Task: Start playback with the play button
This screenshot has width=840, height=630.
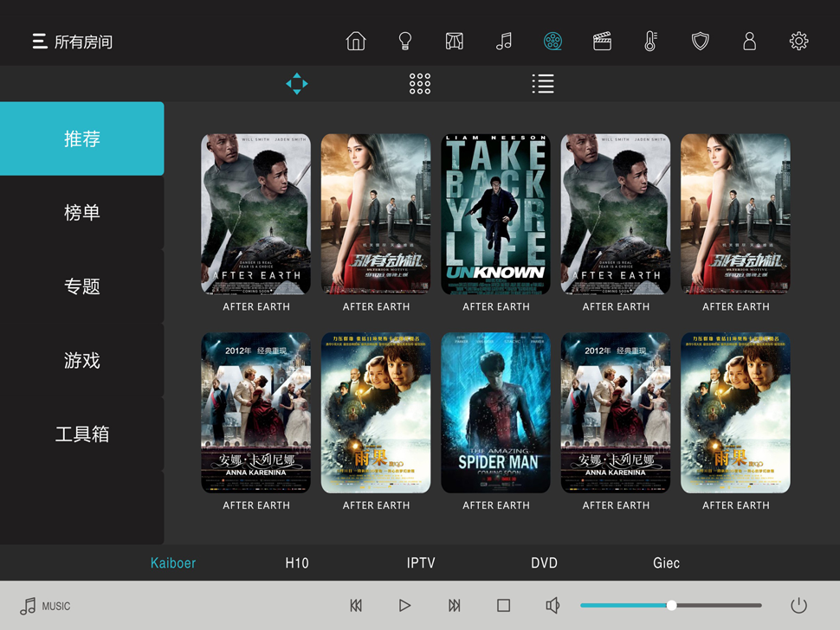Action: [x=405, y=606]
